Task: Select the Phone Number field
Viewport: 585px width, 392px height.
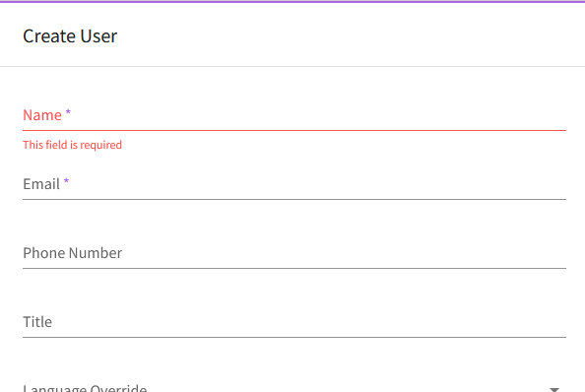Action: (294, 253)
